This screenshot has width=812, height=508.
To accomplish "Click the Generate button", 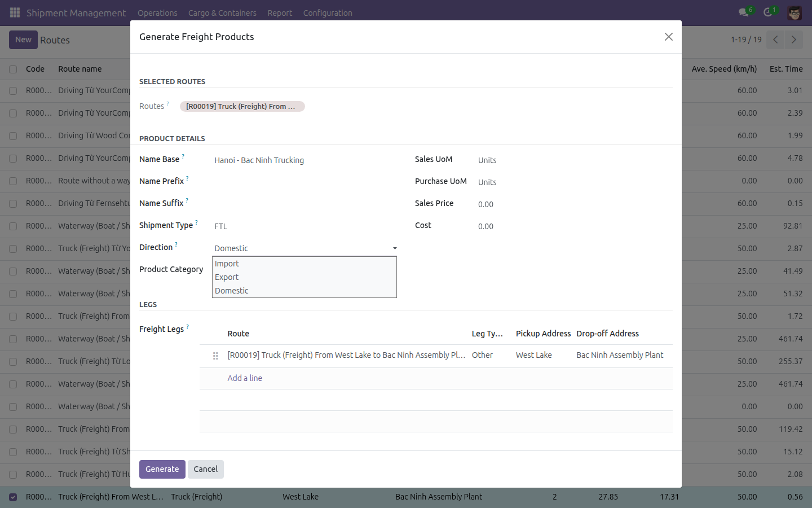I will [162, 469].
